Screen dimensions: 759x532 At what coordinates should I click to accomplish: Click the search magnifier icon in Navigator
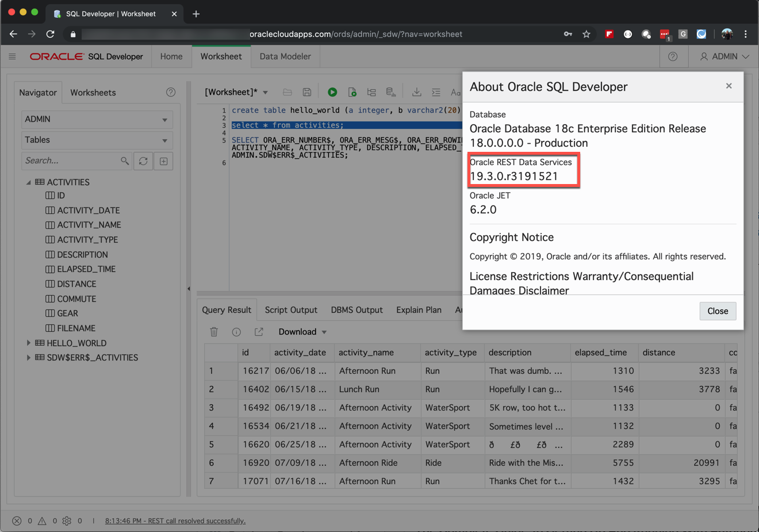tap(125, 161)
